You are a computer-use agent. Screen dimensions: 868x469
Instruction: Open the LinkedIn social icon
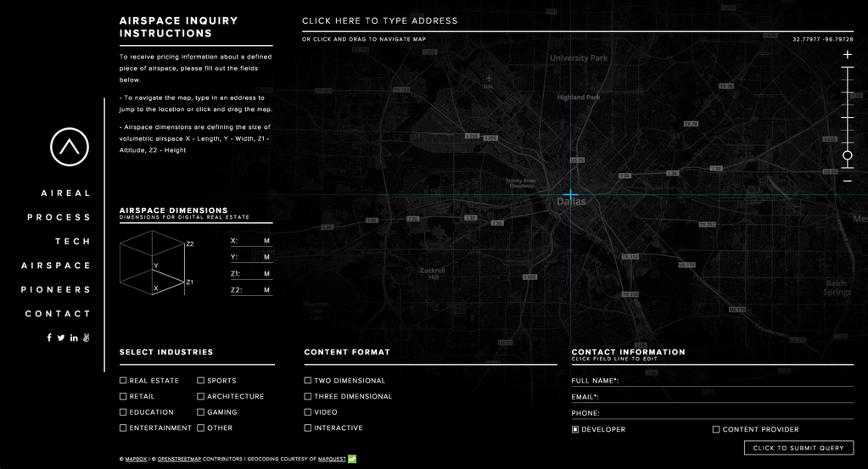click(x=74, y=338)
